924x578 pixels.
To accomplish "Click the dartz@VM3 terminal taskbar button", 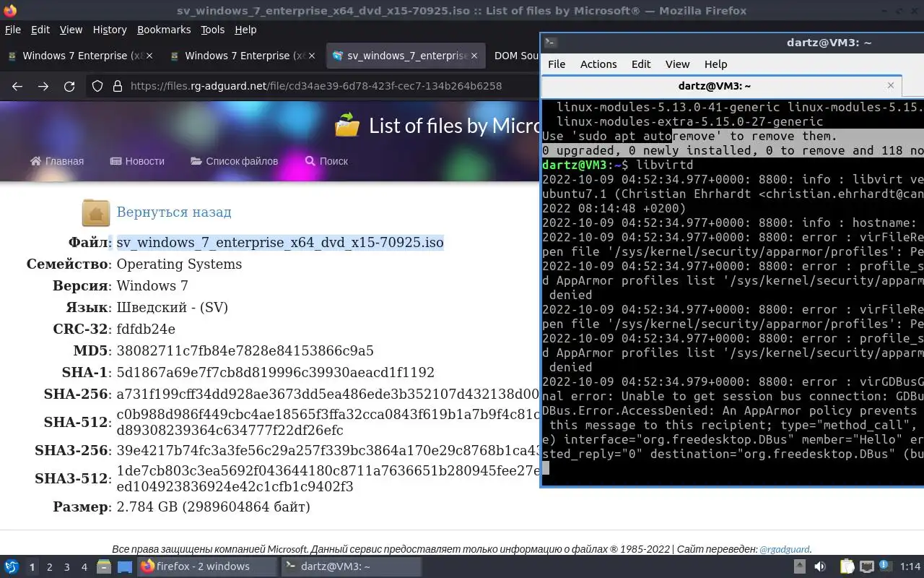I will [351, 566].
